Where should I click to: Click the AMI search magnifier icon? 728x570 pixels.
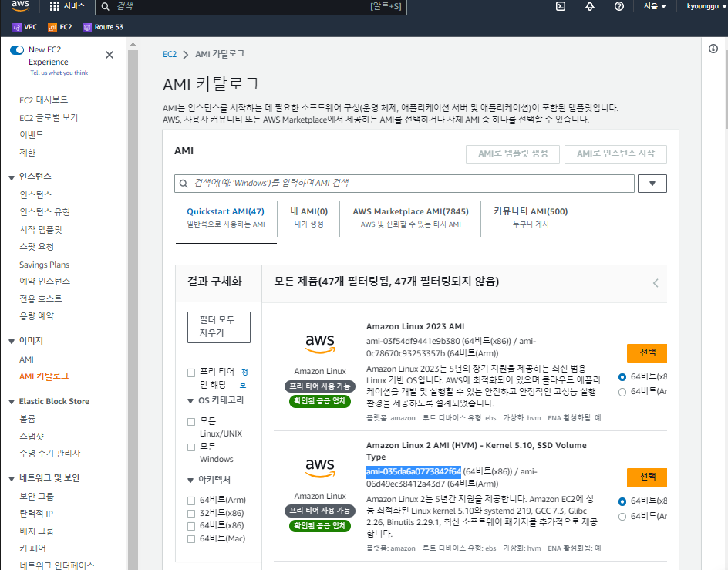184,184
